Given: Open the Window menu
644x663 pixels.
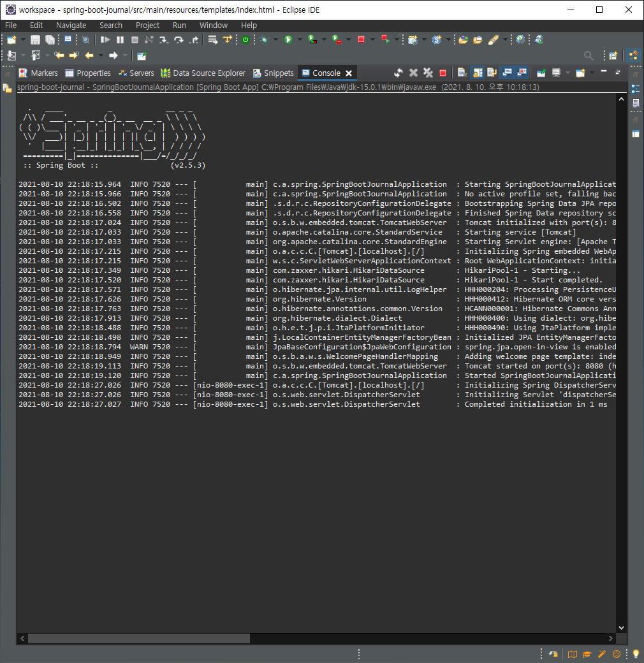Looking at the screenshot, I should [214, 25].
